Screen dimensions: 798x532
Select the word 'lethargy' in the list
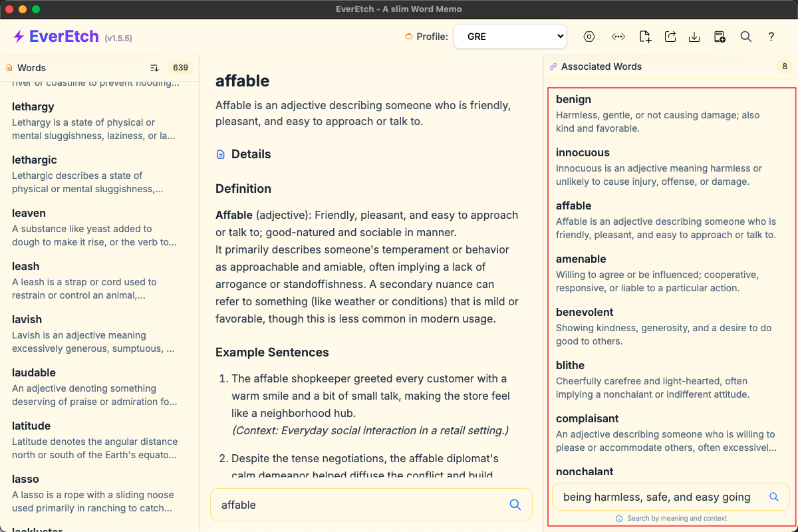[x=33, y=107]
